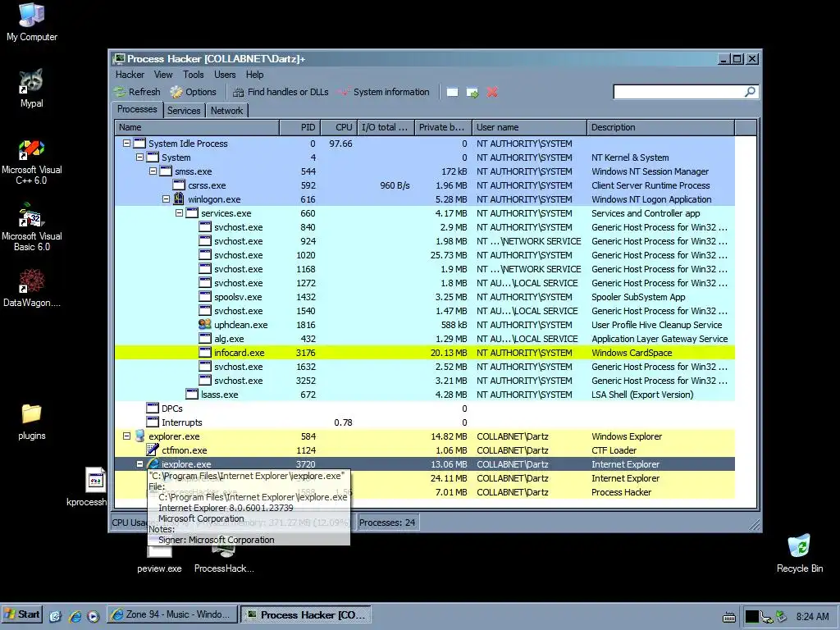Click the find window toolbar icon
840x630 pixels.
click(452, 92)
